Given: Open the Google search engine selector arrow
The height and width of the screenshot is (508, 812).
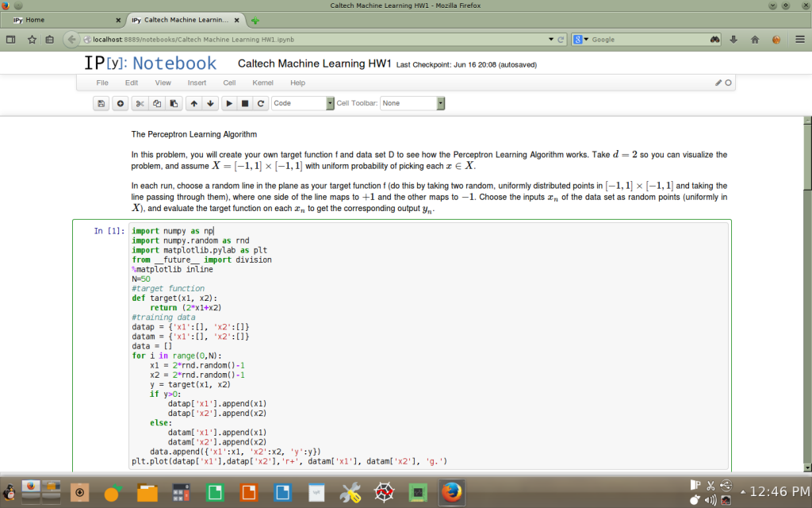Looking at the screenshot, I should (x=586, y=39).
